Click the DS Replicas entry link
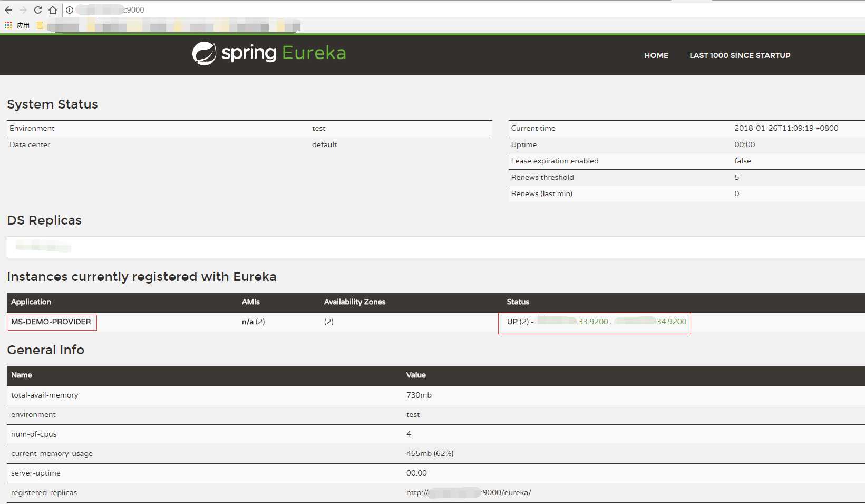 click(43, 246)
